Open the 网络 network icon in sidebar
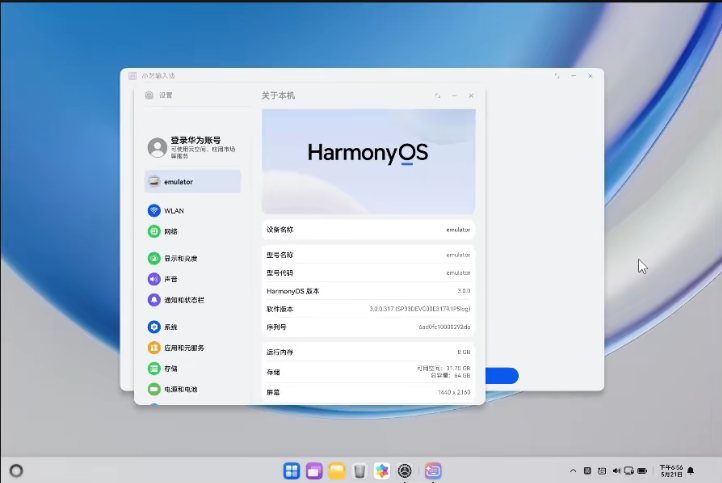Viewport: 722px width, 483px height. (154, 231)
